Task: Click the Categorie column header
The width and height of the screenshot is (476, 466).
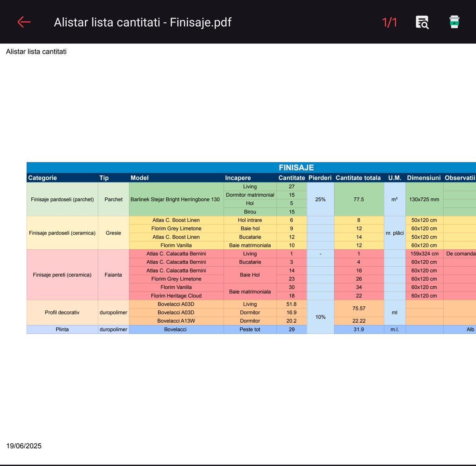Action: click(62, 178)
